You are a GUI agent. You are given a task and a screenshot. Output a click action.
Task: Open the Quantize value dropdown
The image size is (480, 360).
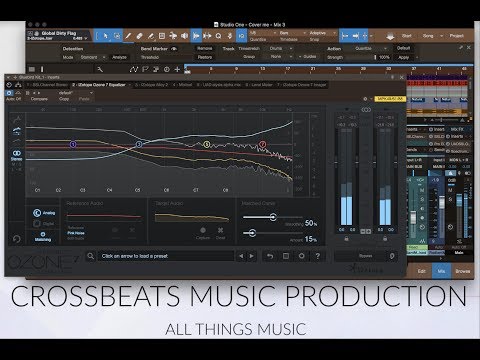(x=263, y=33)
